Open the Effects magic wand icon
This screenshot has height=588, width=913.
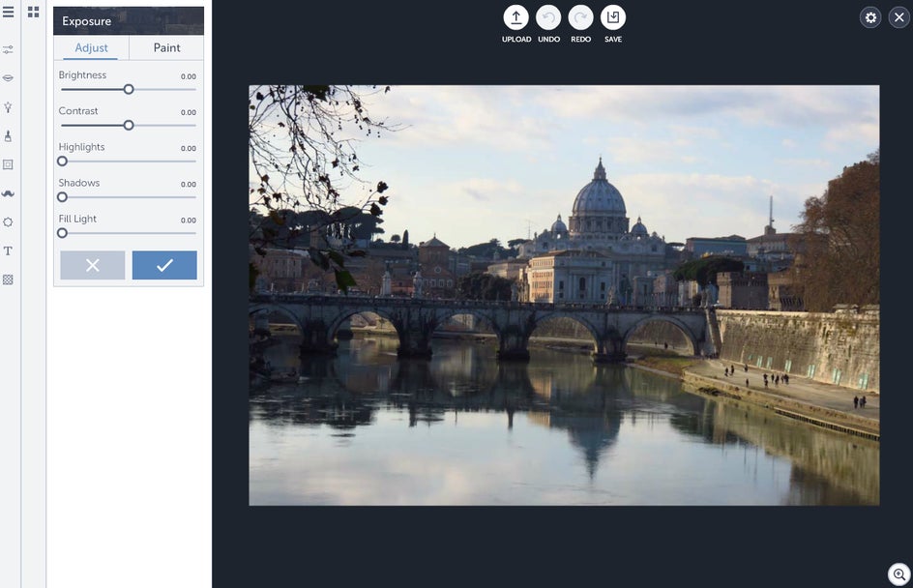point(8,107)
